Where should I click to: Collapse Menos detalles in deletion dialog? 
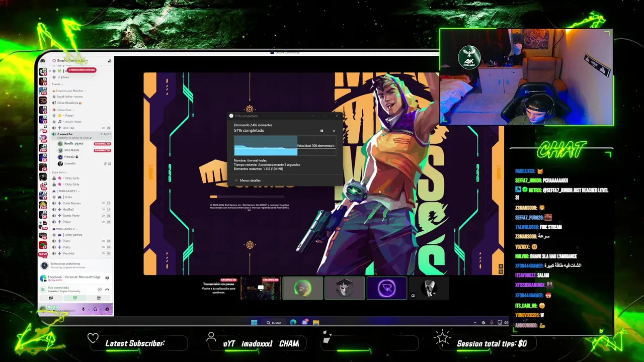(x=248, y=180)
